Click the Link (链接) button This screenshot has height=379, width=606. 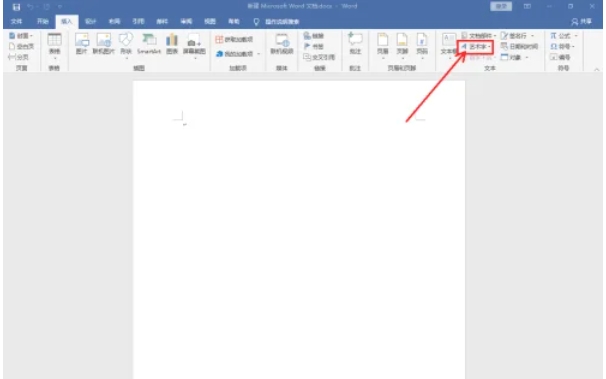coord(314,36)
